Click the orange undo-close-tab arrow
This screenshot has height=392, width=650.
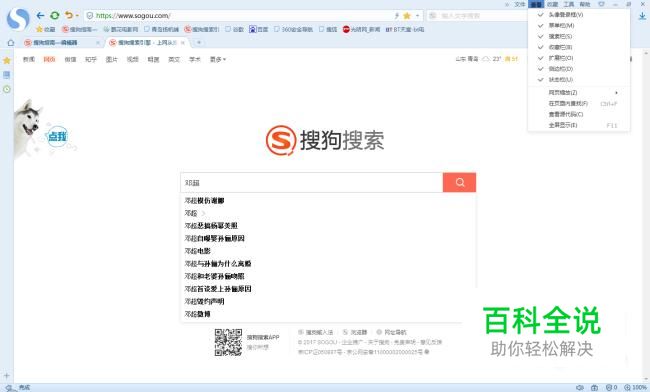[x=68, y=15]
